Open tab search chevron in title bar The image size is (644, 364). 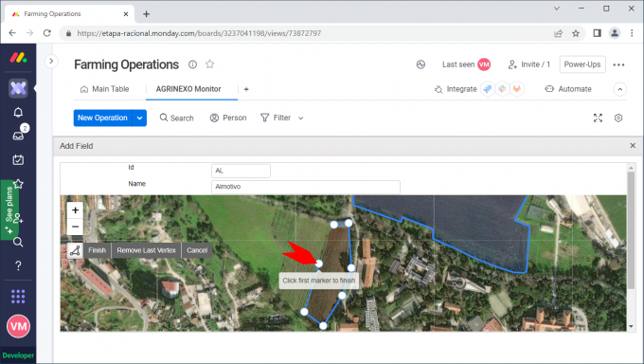(557, 9)
